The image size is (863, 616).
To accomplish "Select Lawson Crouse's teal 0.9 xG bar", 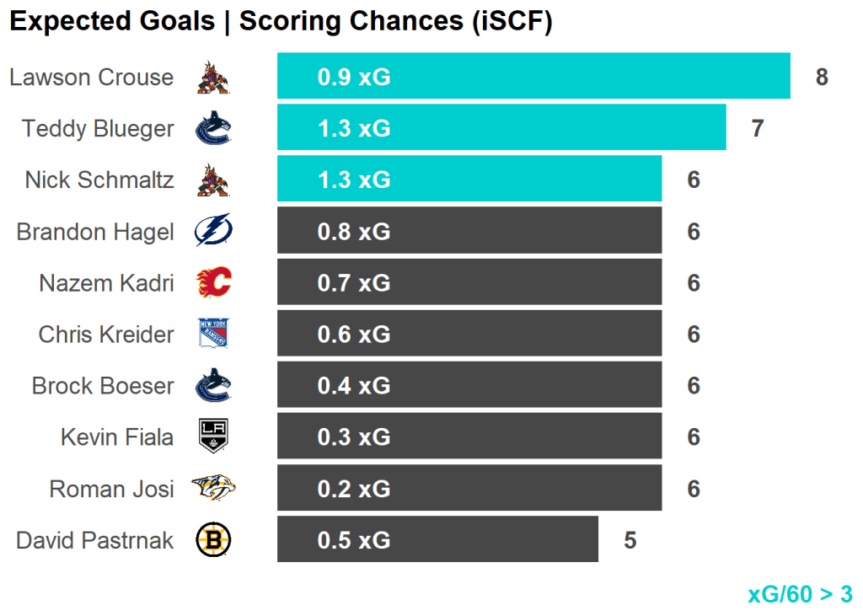I will pos(533,77).
